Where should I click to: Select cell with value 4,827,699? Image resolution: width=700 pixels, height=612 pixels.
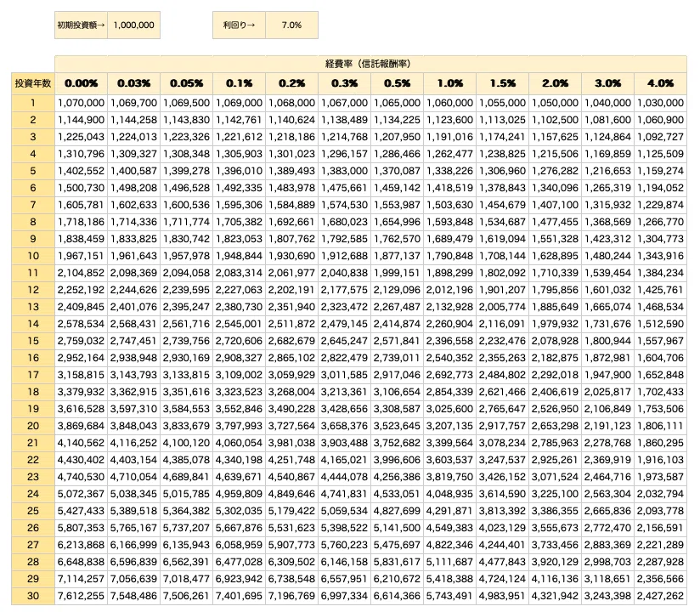pyautogui.click(x=397, y=511)
